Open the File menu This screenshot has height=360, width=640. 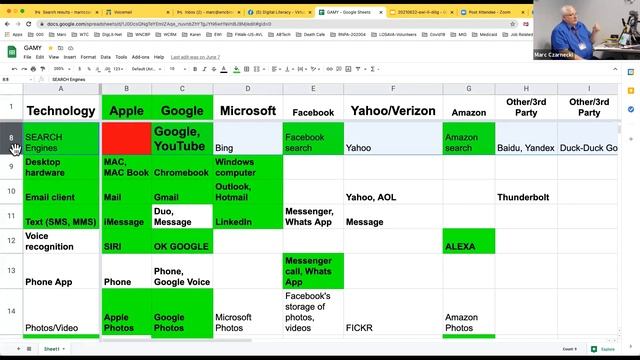point(27,57)
